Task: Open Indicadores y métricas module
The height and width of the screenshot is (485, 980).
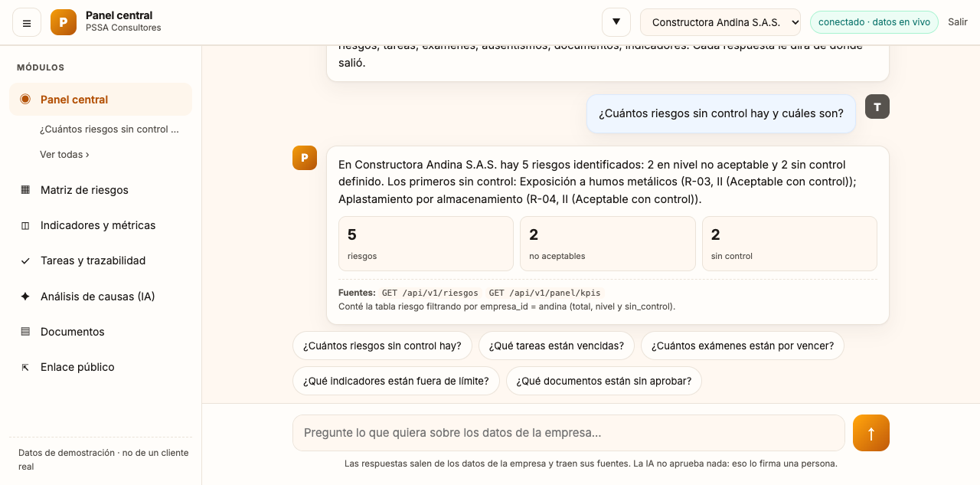Action: point(100,225)
